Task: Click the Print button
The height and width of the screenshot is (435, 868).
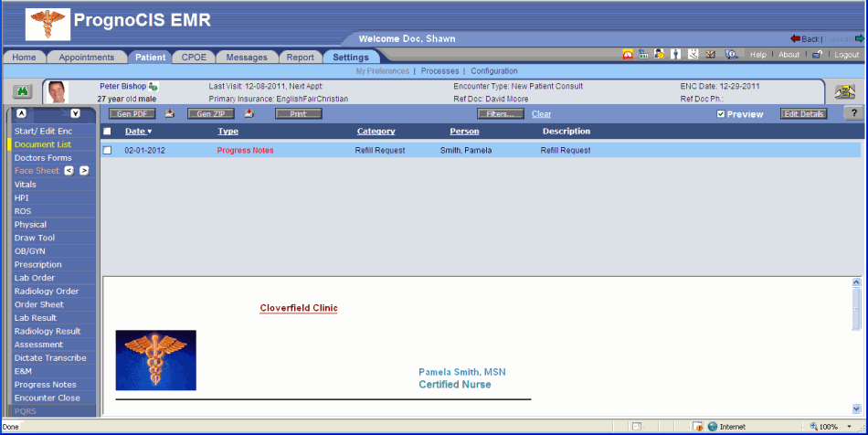Action: pos(299,113)
